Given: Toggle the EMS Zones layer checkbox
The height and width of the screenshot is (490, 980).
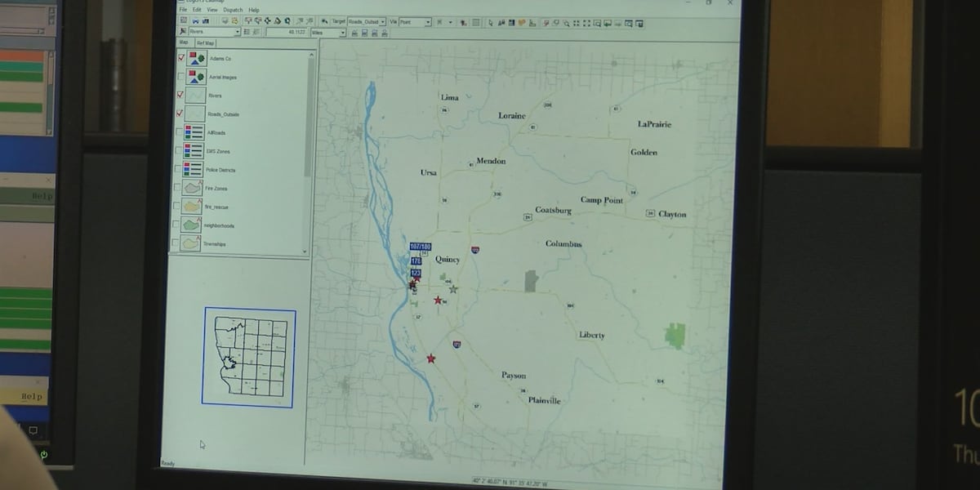Looking at the screenshot, I should (x=180, y=151).
